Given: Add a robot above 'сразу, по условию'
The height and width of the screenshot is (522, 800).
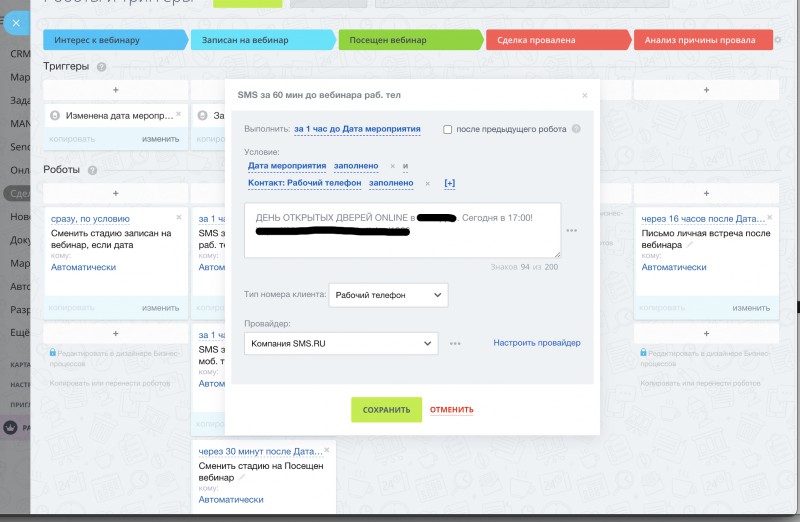Looking at the screenshot, I should (116, 193).
